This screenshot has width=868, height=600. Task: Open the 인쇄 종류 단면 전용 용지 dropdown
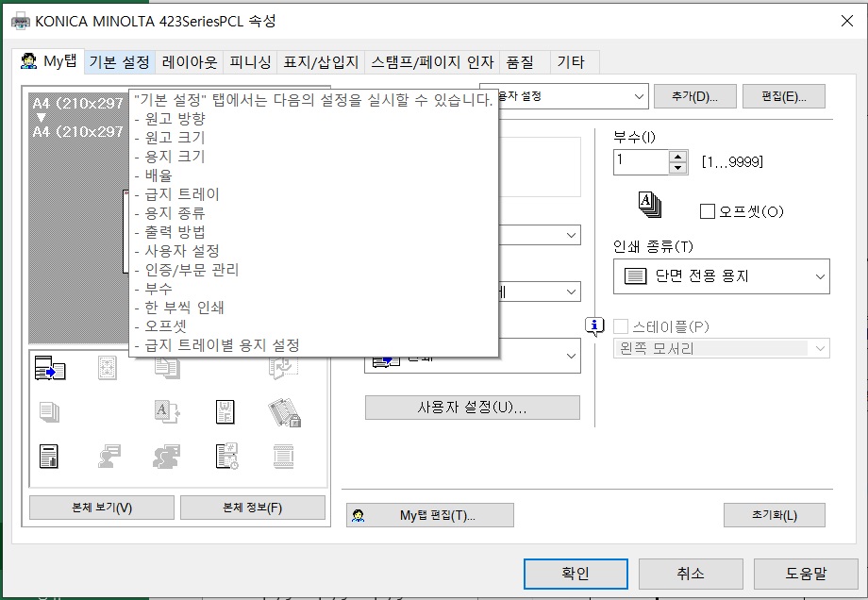click(722, 275)
